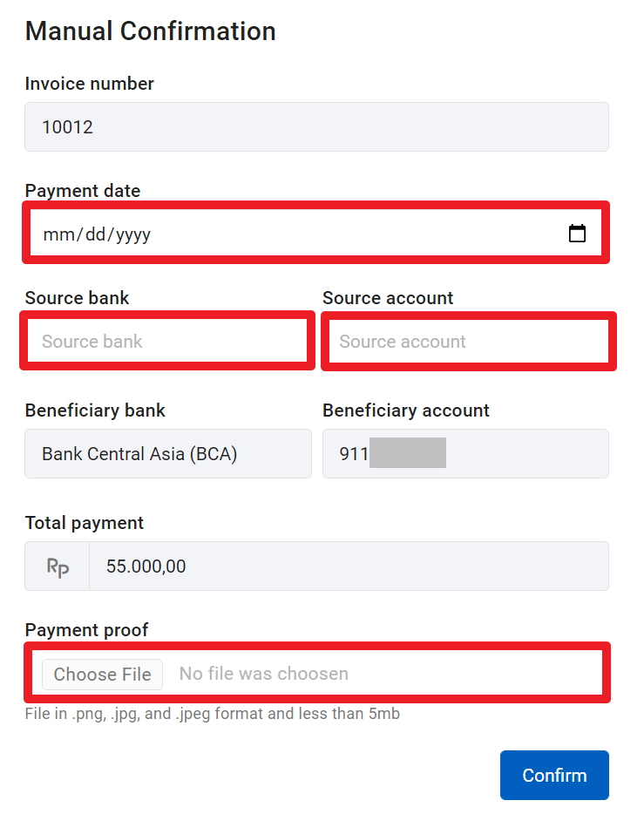The width and height of the screenshot is (644, 814).
Task: Click the Bank Central Asia (BCA) field
Action: click(x=168, y=454)
